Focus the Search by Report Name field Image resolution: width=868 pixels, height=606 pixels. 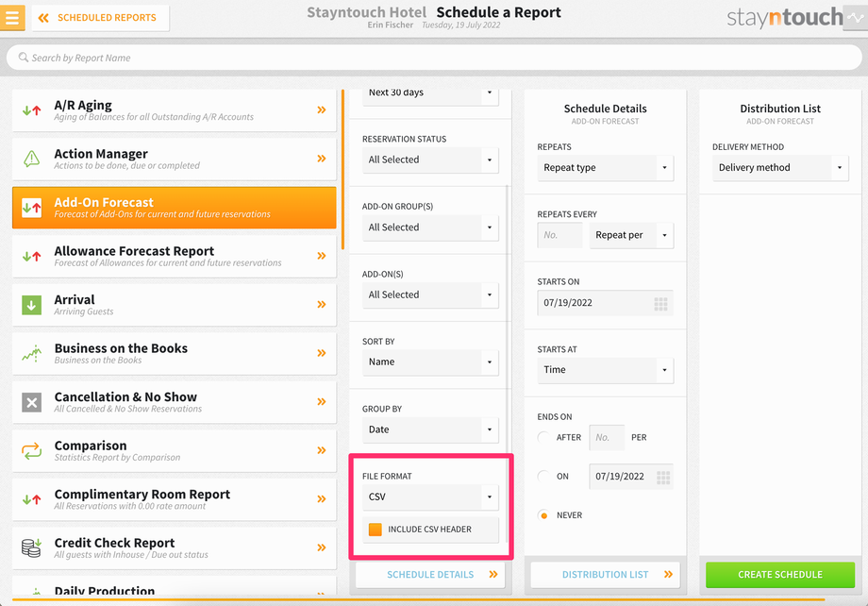(434, 58)
